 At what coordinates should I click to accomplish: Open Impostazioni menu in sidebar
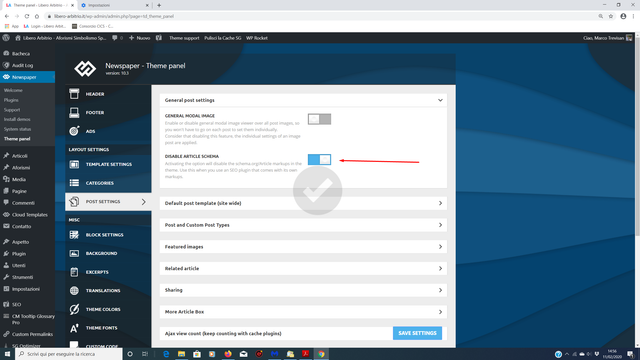[26, 289]
